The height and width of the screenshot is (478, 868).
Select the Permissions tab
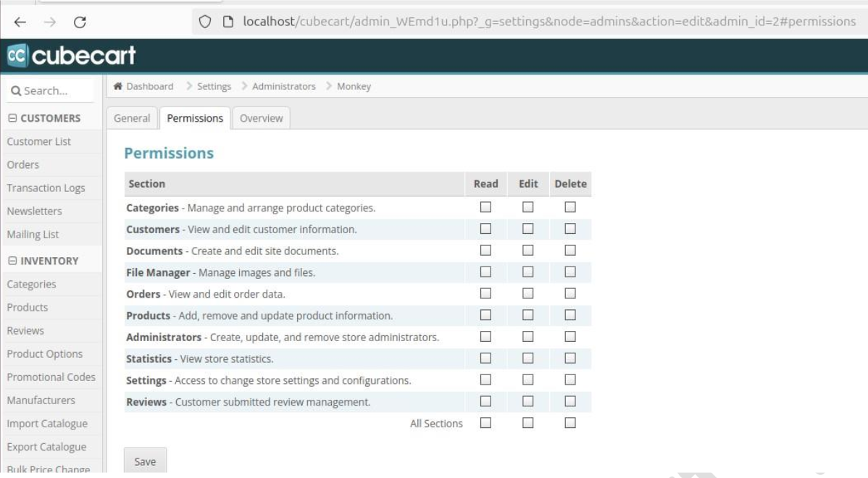click(195, 118)
